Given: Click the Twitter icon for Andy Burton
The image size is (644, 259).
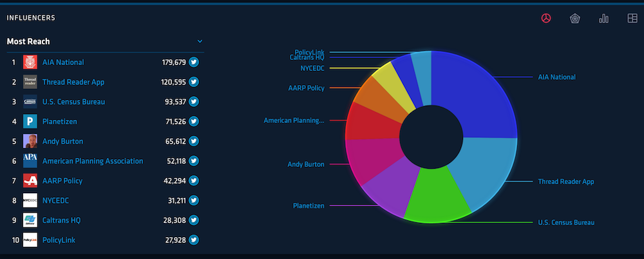Looking at the screenshot, I should (194, 141).
